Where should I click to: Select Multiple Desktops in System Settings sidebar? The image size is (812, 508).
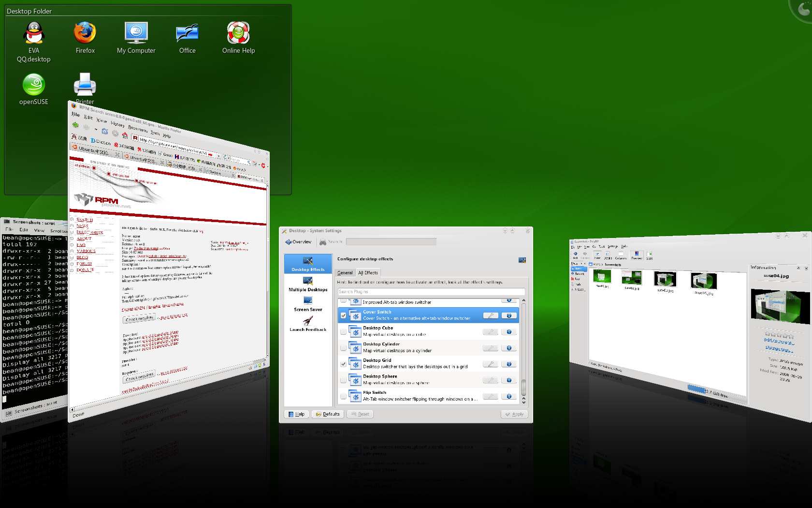(x=308, y=284)
